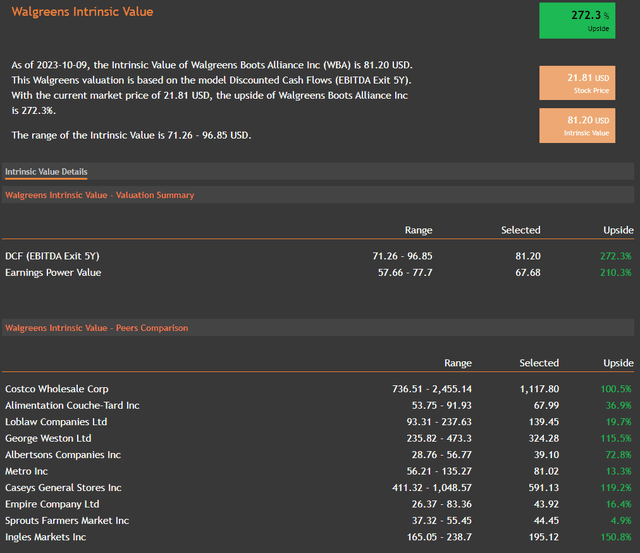Viewport: 640px width, 553px height.
Task: Click the Albertsons Companies Inc link
Action: (x=63, y=454)
